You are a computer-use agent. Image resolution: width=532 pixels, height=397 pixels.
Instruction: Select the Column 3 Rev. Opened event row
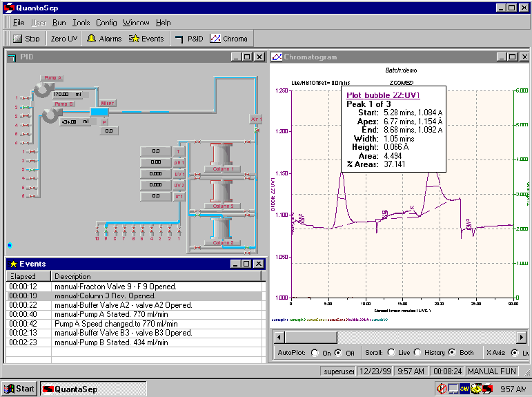click(104, 296)
